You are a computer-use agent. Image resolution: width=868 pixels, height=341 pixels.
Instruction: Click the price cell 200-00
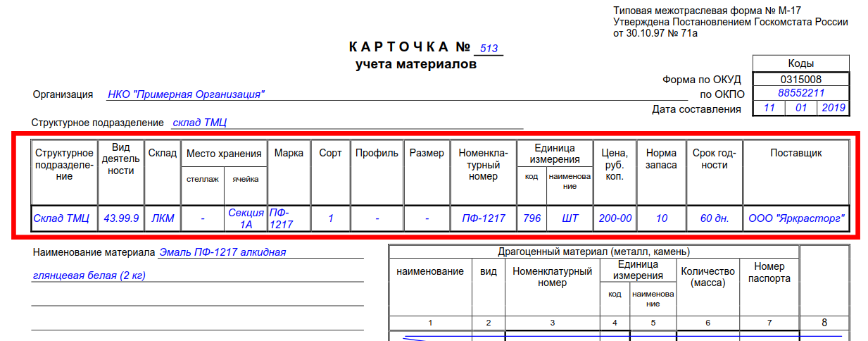click(615, 218)
